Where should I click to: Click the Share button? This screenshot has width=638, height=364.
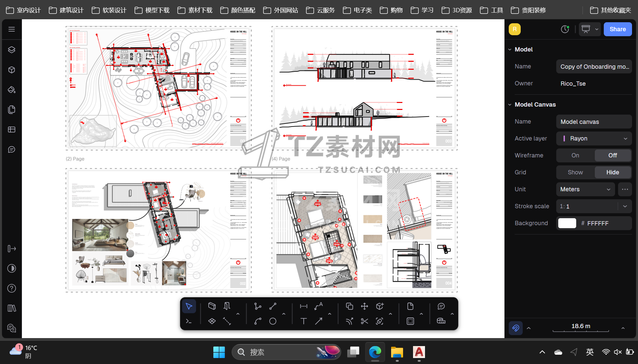coord(617,29)
